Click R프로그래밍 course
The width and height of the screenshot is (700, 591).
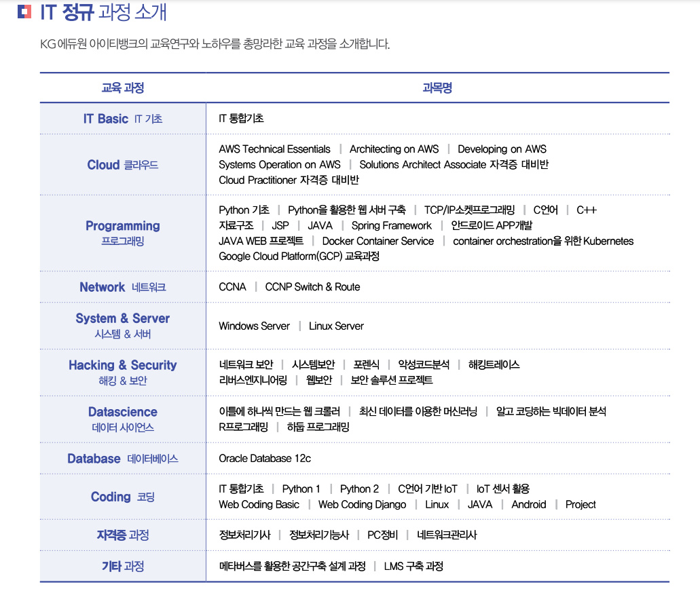pyautogui.click(x=243, y=427)
